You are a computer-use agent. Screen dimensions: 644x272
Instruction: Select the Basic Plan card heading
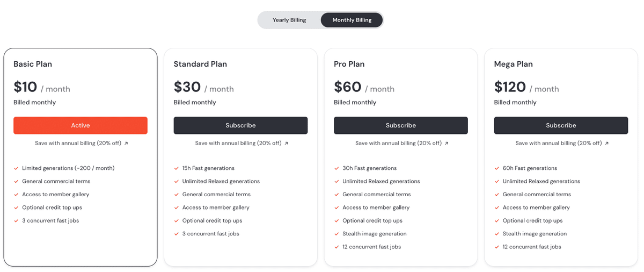[33, 64]
